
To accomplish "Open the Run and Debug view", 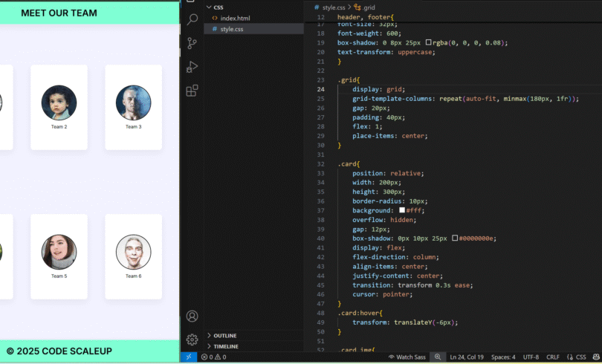I will pos(192,67).
